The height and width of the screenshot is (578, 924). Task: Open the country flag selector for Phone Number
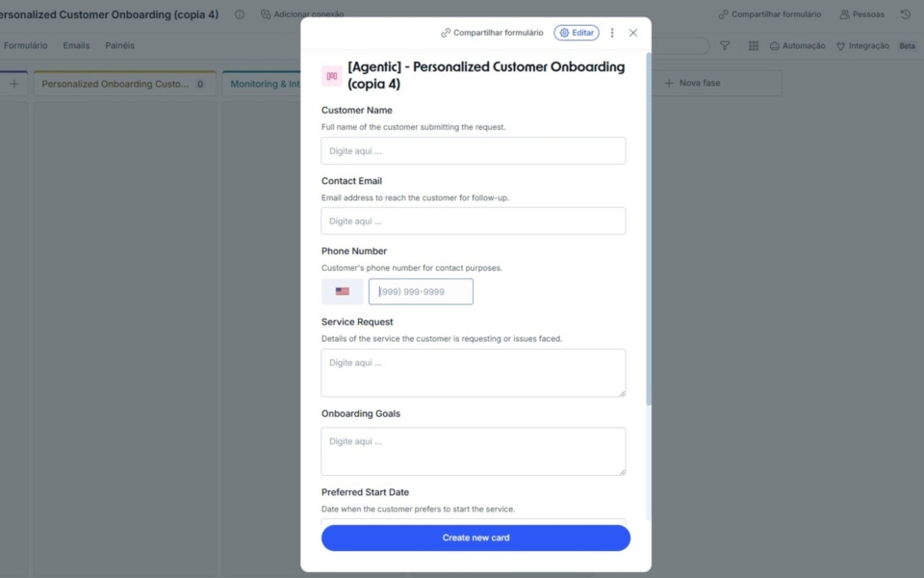(342, 291)
